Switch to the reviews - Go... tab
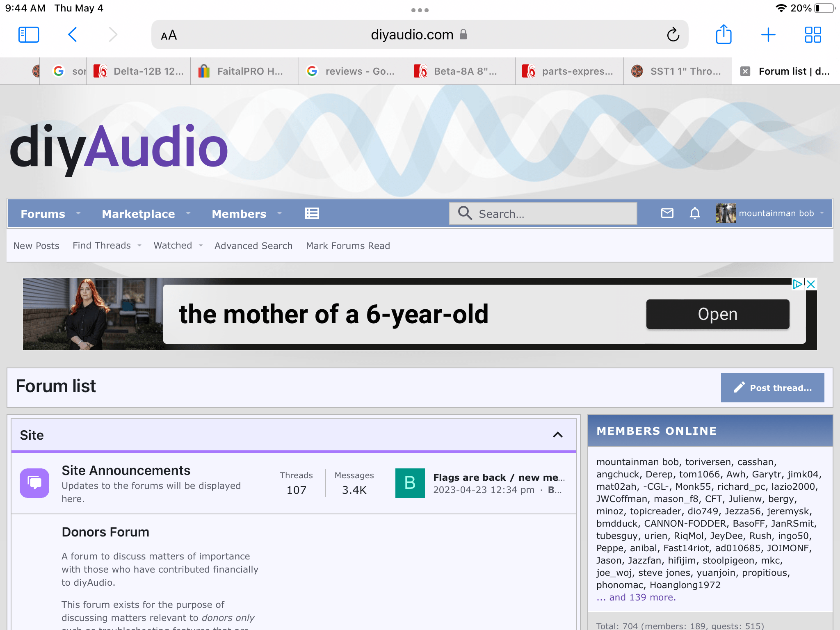 coord(353,71)
